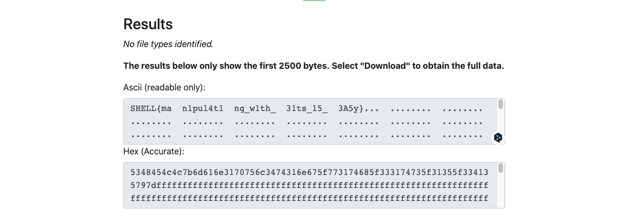Click the second row of Ascii dots
The height and width of the screenshot is (221, 644).
click(307, 123)
